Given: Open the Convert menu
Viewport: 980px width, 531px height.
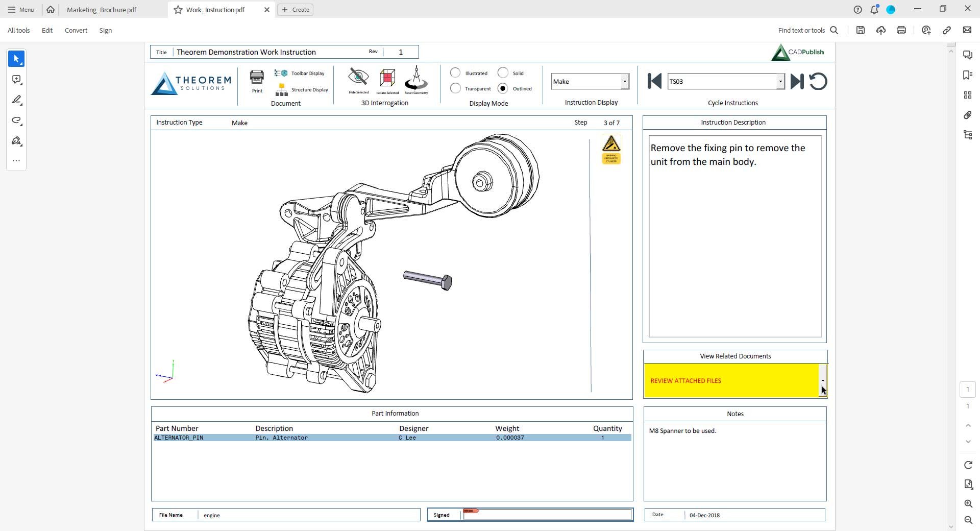Looking at the screenshot, I should point(76,30).
